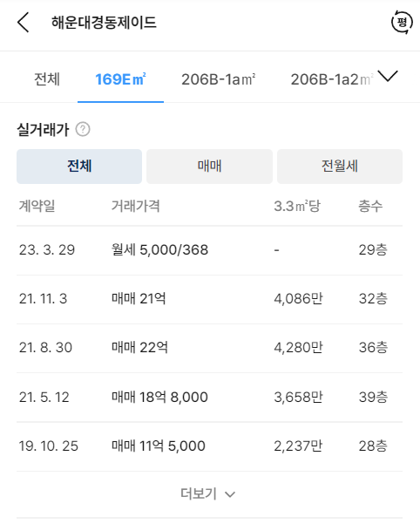Select the 21. 8. 30 contract date
420x524 pixels.
[45, 348]
